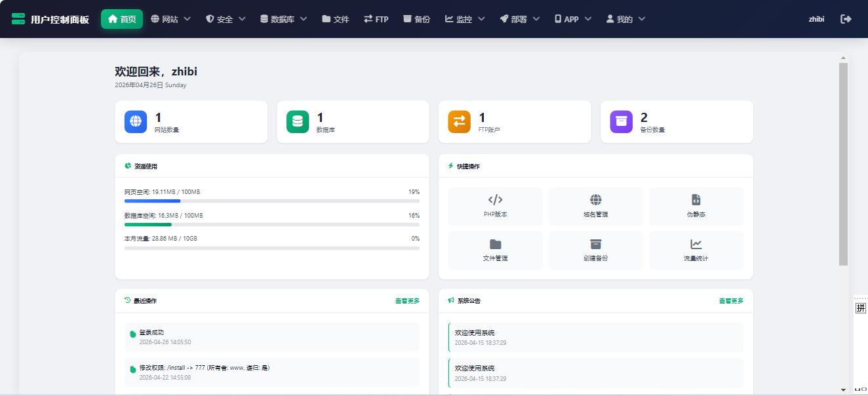868x396 pixels.
Task: Click the 本月流量 progress bar
Action: [x=272, y=248]
